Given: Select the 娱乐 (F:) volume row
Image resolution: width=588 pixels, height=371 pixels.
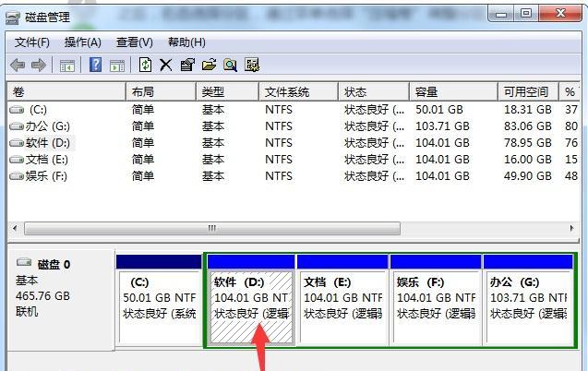Looking at the screenshot, I should tap(294, 175).
